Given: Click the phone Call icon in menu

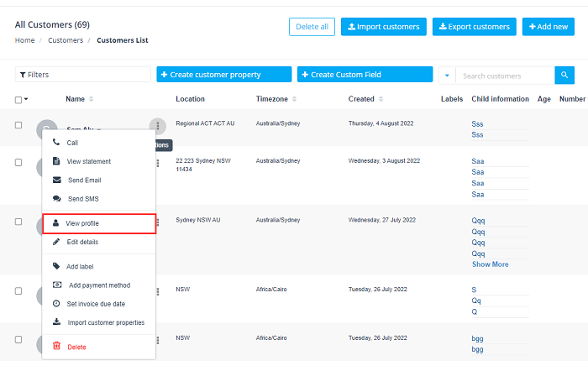Looking at the screenshot, I should (x=56, y=143).
